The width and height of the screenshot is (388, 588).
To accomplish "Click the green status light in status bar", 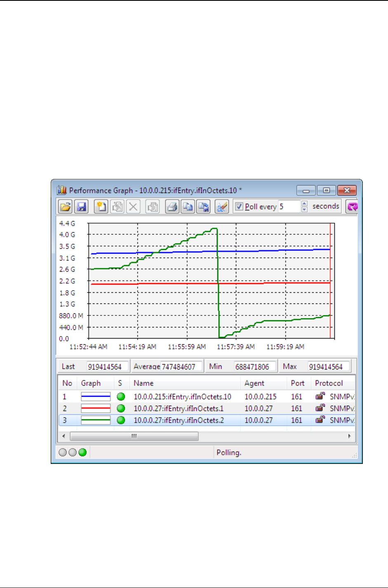I will (82, 452).
